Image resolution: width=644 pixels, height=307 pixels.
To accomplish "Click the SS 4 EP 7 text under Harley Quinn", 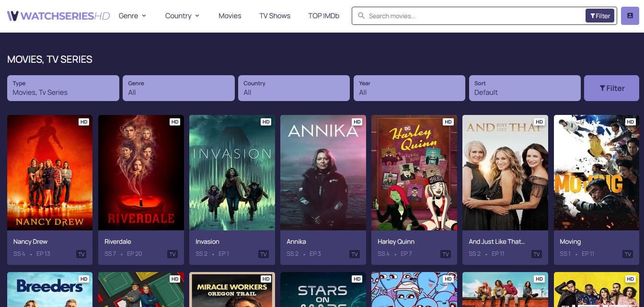I will (x=395, y=254).
